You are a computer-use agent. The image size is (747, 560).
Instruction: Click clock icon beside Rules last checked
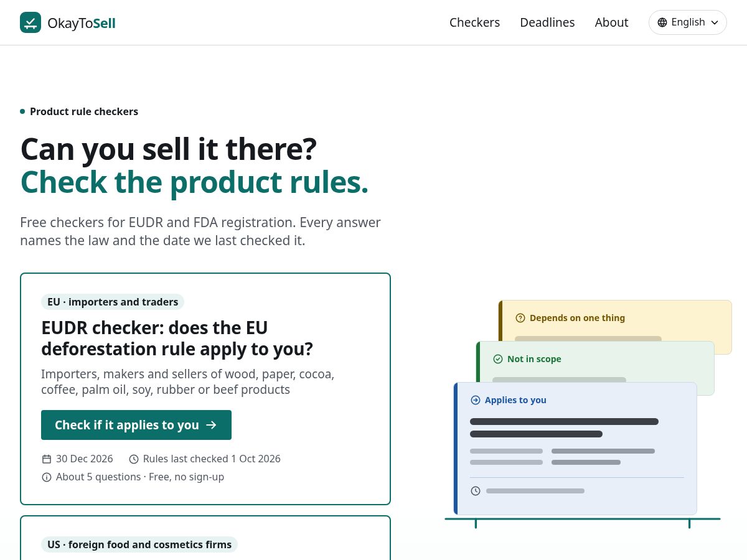(134, 459)
